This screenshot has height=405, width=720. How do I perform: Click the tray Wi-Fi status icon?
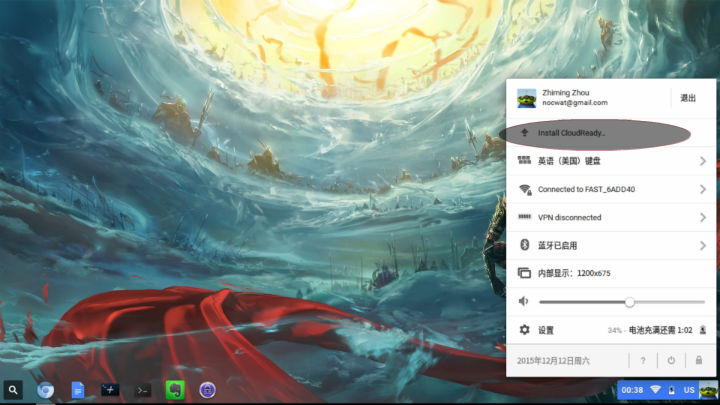pyautogui.click(x=655, y=390)
